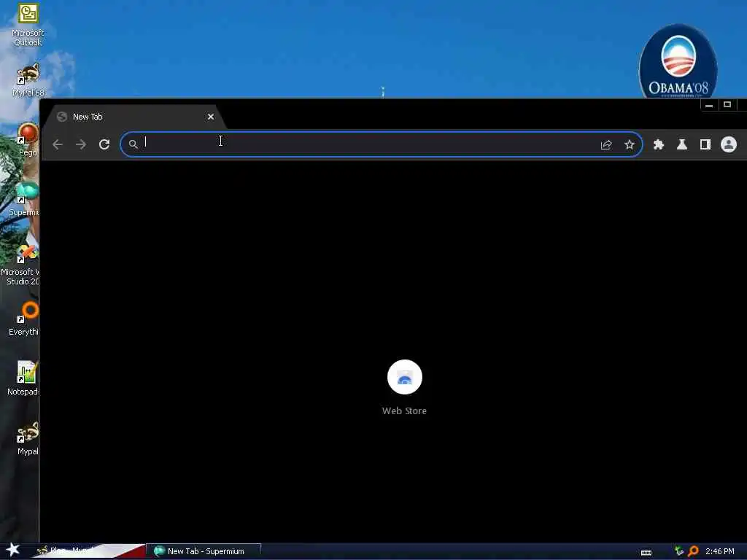Viewport: 747px width, 560px height.
Task: Click the Obama '08 desktop badge
Action: (x=678, y=62)
